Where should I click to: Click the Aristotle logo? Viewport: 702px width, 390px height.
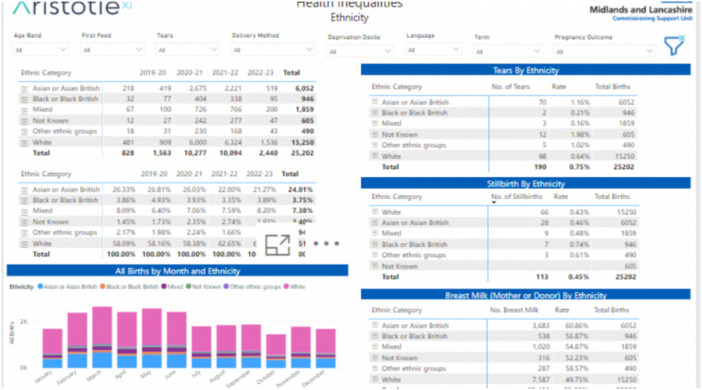[x=72, y=7]
